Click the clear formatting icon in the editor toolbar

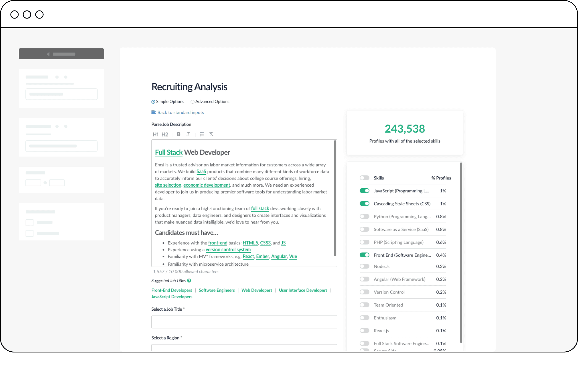click(x=211, y=134)
